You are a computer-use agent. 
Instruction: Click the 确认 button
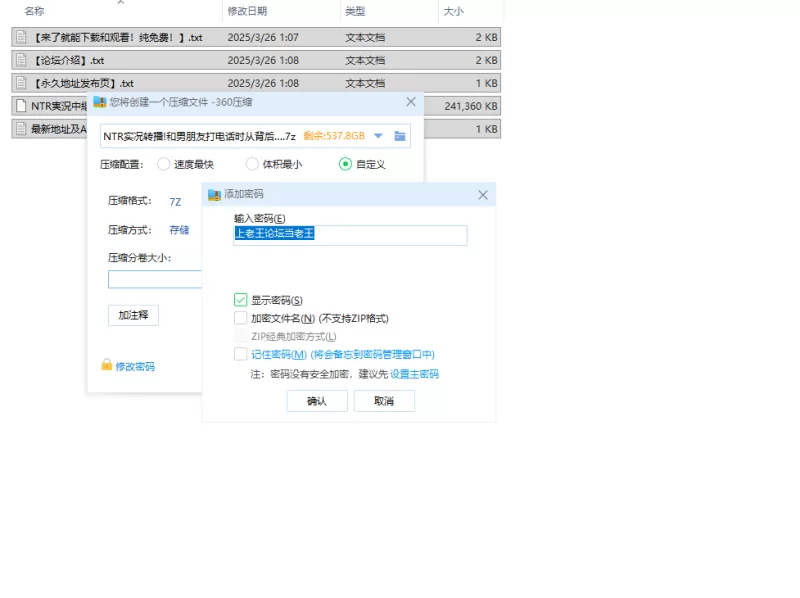pos(317,401)
